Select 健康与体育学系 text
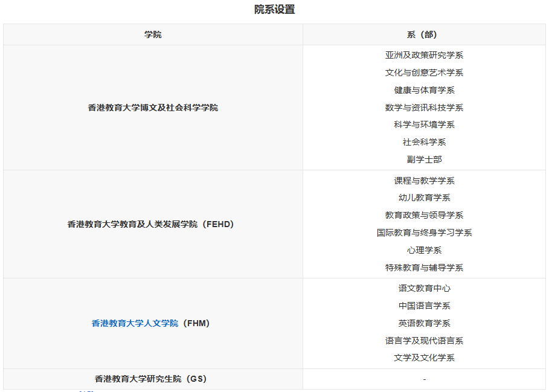The image size is (549, 392). (x=424, y=90)
